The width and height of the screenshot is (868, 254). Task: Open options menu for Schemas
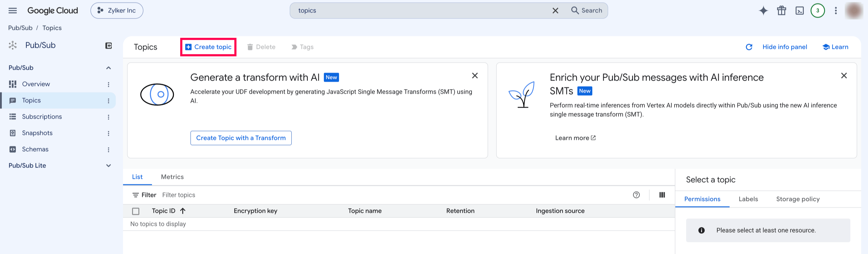[x=109, y=149]
